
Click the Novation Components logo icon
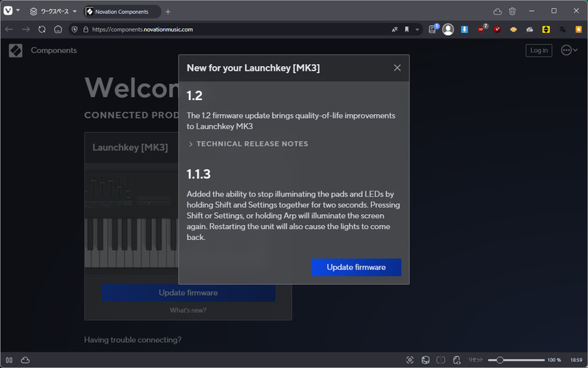click(x=15, y=50)
